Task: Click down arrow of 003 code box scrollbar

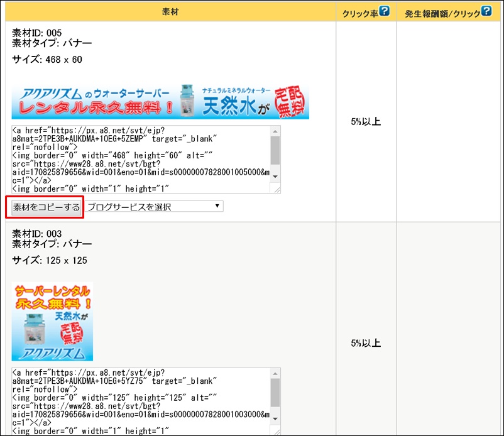Action: point(275,419)
